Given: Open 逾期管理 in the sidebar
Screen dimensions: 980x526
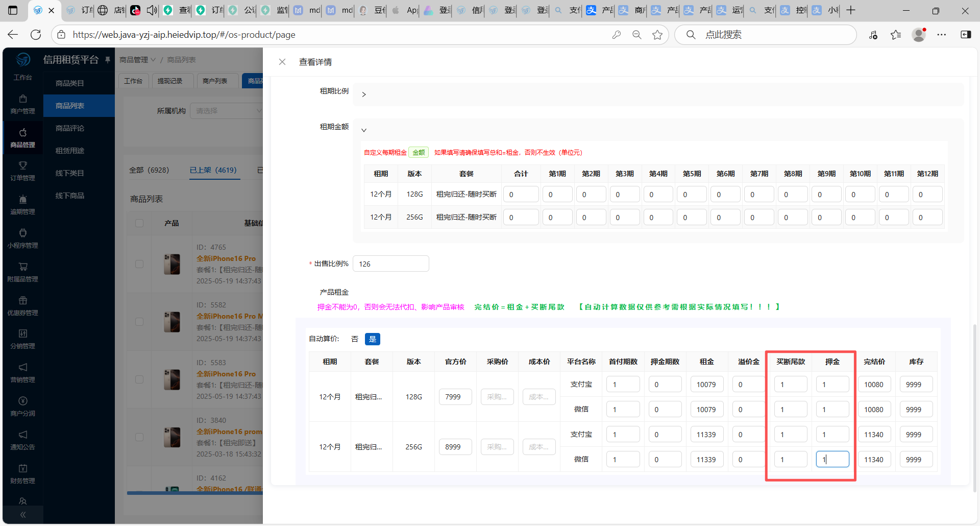Looking at the screenshot, I should point(23,205).
